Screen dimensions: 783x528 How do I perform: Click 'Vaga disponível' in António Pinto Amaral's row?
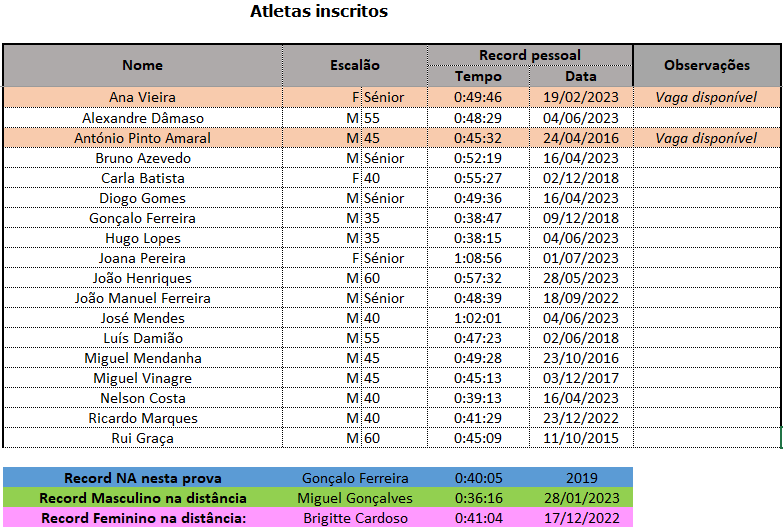click(706, 138)
